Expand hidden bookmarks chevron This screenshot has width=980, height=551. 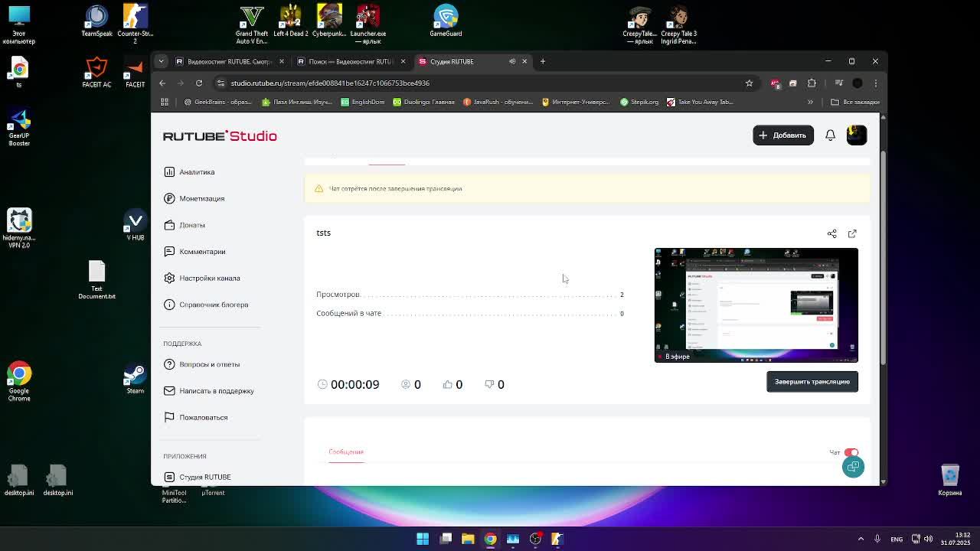(x=810, y=102)
